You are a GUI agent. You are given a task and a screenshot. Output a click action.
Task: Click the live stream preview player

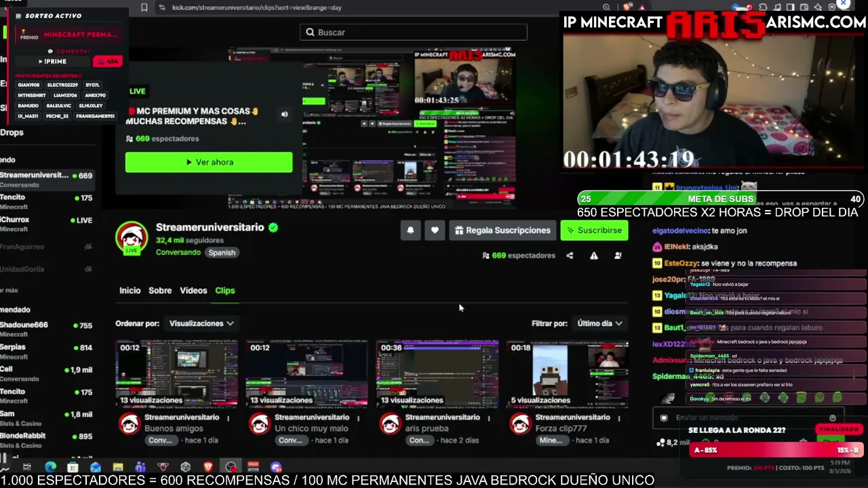(x=373, y=129)
